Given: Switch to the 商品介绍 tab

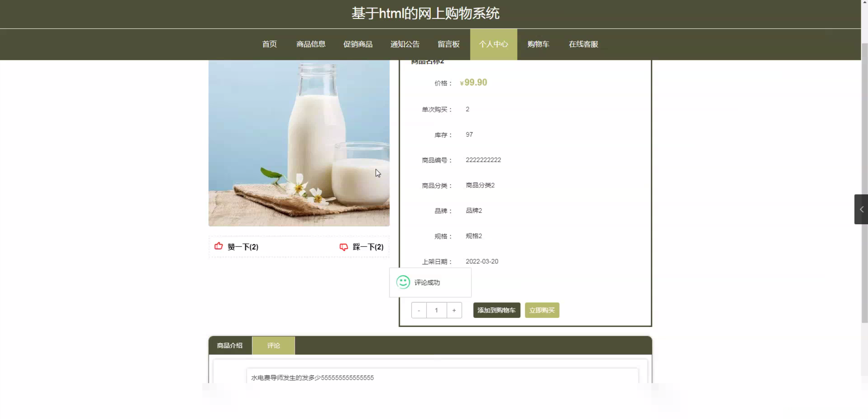Looking at the screenshot, I should pos(230,346).
